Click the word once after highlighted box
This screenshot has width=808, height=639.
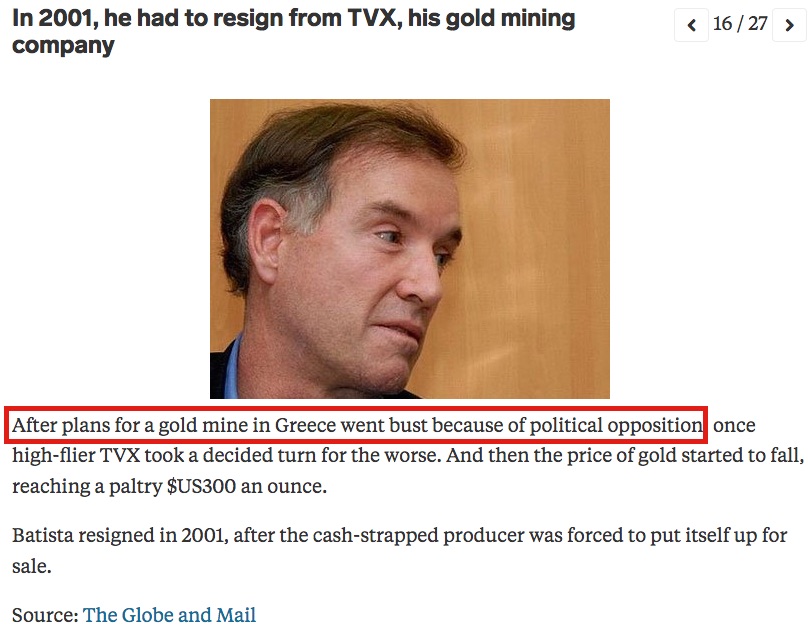[x=734, y=426]
